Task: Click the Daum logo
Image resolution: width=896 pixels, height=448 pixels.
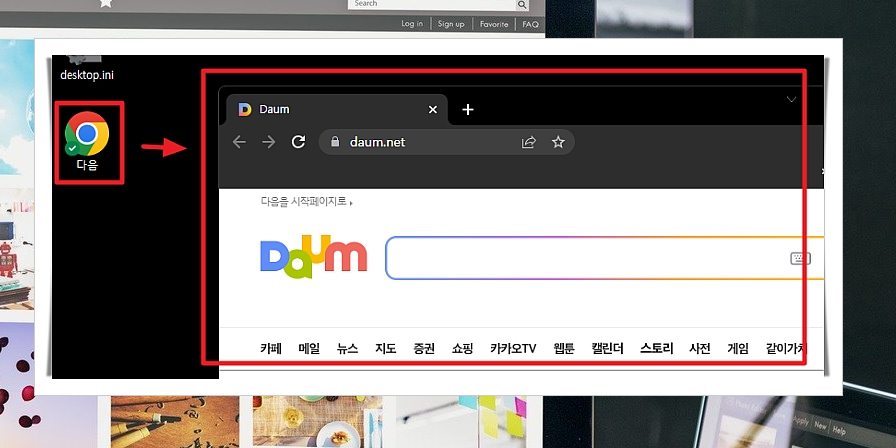Action: coord(313,256)
